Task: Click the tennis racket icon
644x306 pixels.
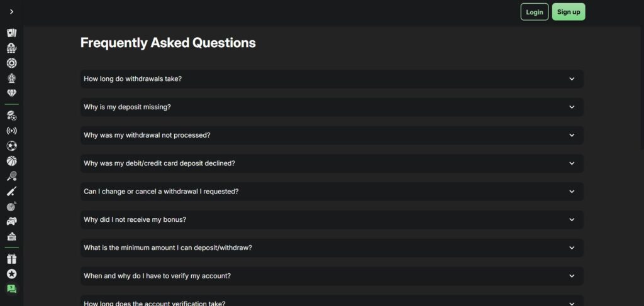Action: coord(11,176)
